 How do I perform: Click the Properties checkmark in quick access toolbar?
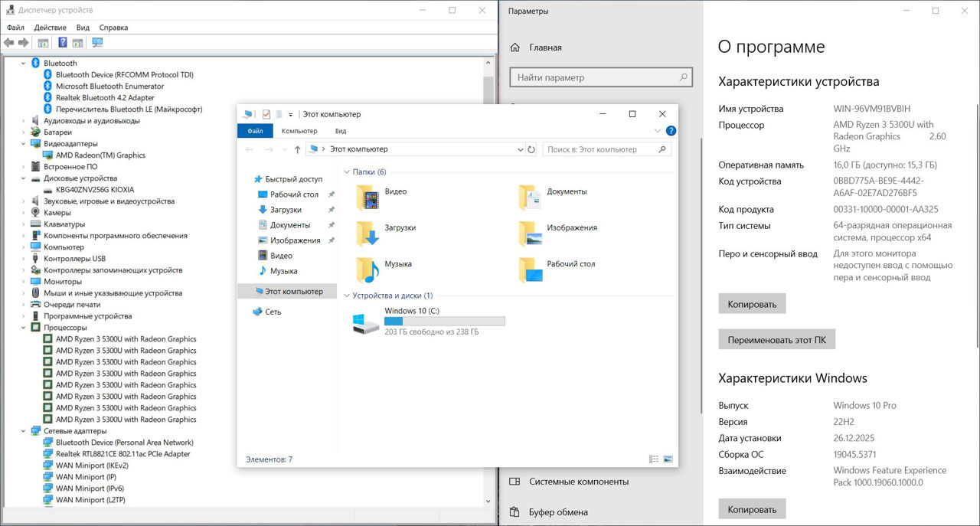266,114
